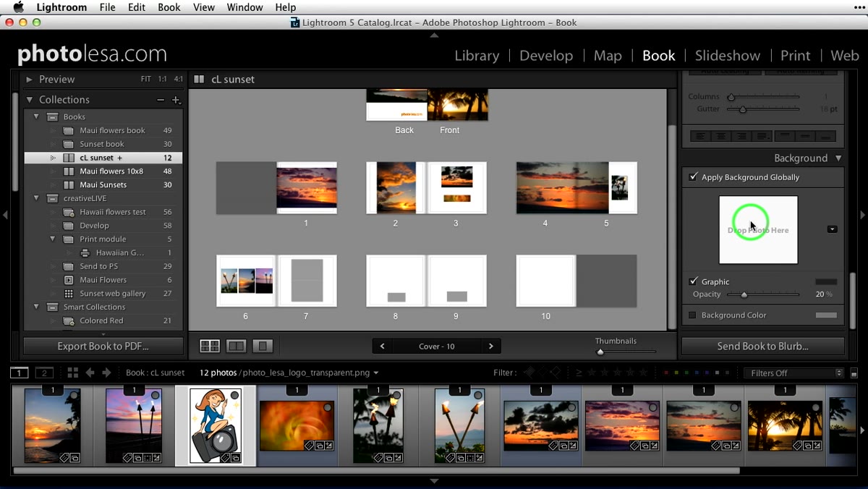Open Filters Off dropdown
868x489 pixels.
(793, 373)
